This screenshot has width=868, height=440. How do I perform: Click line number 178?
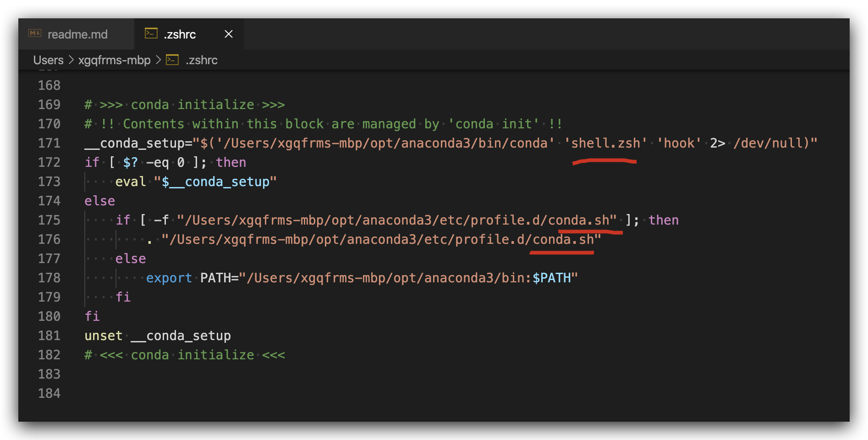coord(49,278)
